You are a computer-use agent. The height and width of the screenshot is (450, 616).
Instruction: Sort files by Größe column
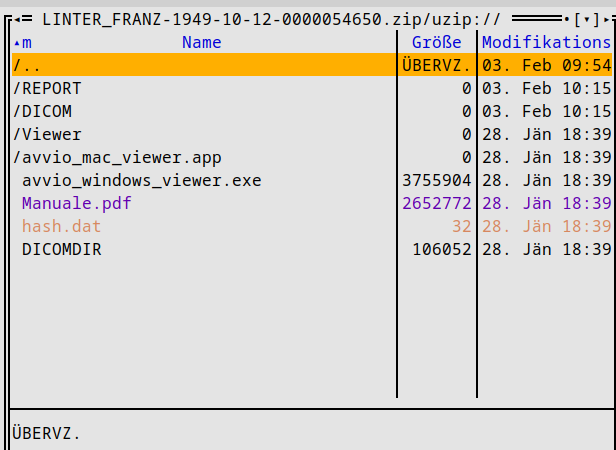point(437,42)
